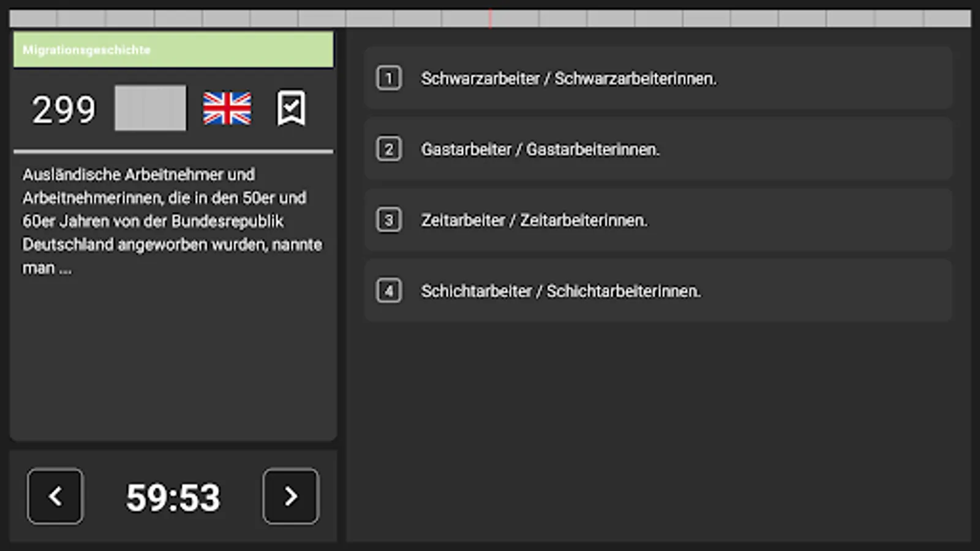Click the numbered badge for answer 1
This screenshot has height=551, width=980.
[389, 78]
